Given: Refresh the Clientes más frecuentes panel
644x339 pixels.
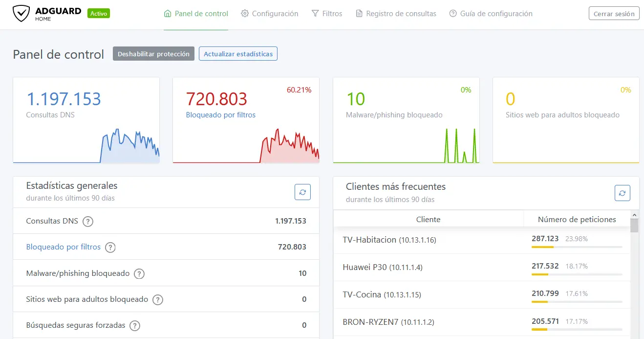Looking at the screenshot, I should coord(622,193).
